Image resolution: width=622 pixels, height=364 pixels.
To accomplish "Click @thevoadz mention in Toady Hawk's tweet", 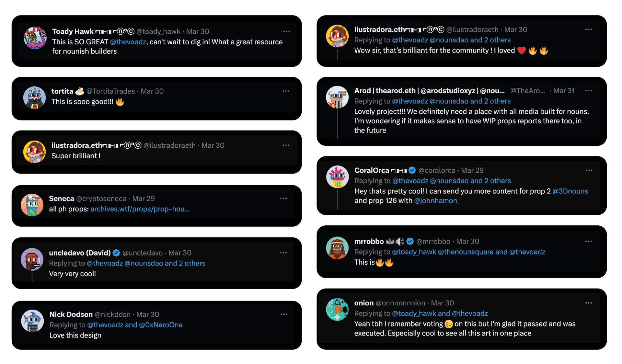I will pos(128,42).
